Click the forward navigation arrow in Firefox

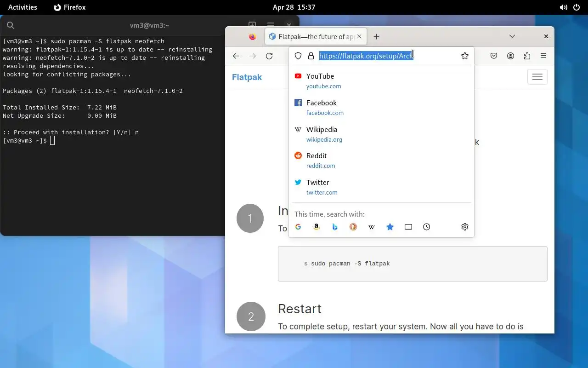[x=253, y=56]
